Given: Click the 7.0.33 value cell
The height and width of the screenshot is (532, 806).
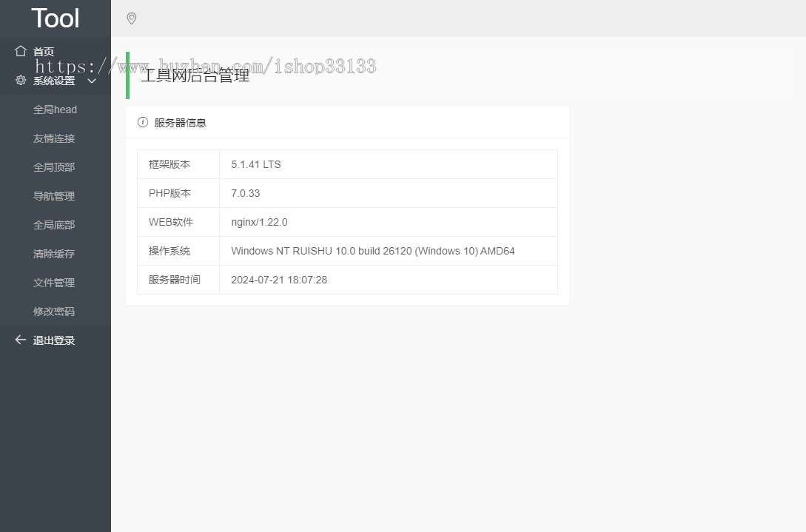Looking at the screenshot, I should pyautogui.click(x=389, y=193).
